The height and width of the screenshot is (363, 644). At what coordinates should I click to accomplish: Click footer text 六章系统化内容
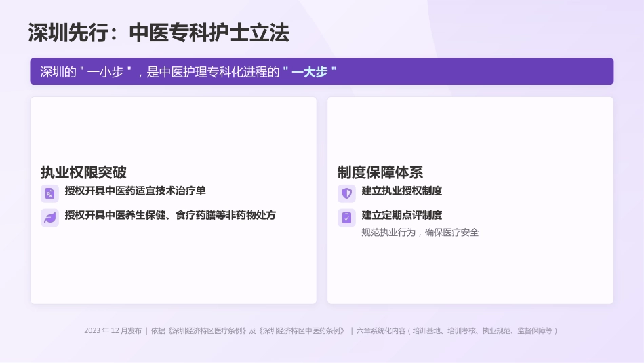tap(381, 330)
